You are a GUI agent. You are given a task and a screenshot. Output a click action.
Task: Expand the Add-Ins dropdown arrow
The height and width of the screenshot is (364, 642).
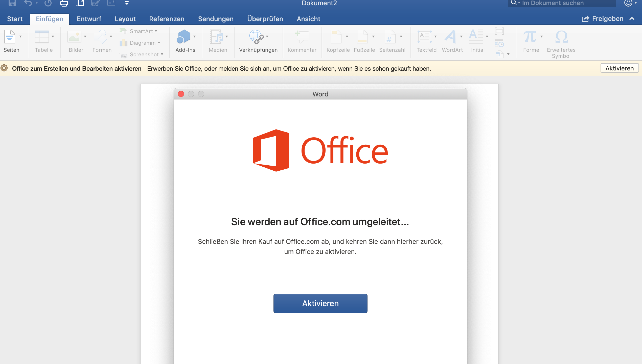[x=194, y=37]
